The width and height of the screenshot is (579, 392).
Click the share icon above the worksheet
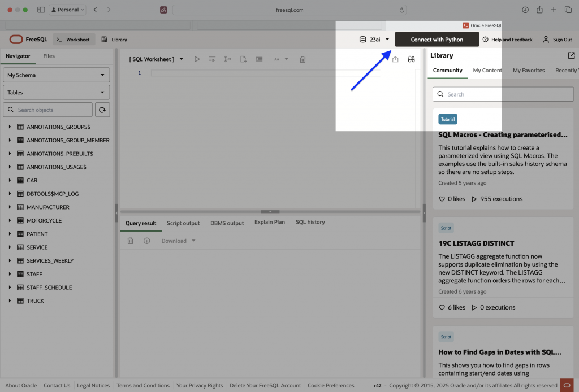coord(395,59)
